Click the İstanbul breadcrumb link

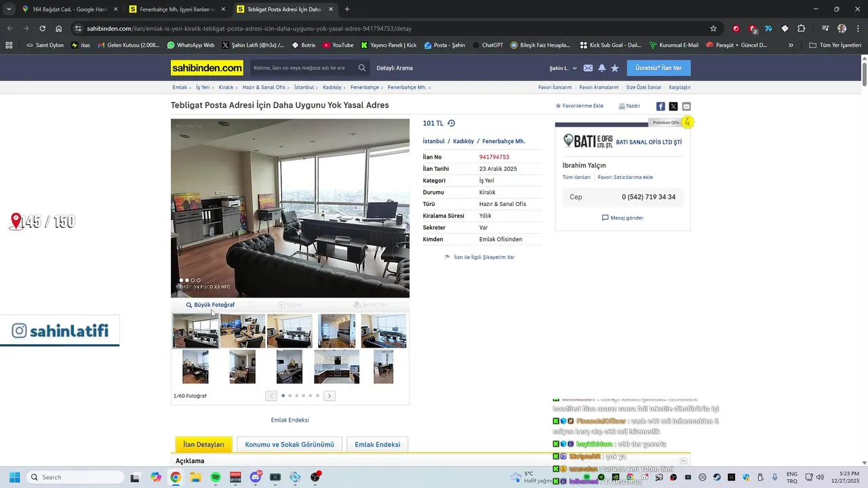304,87
